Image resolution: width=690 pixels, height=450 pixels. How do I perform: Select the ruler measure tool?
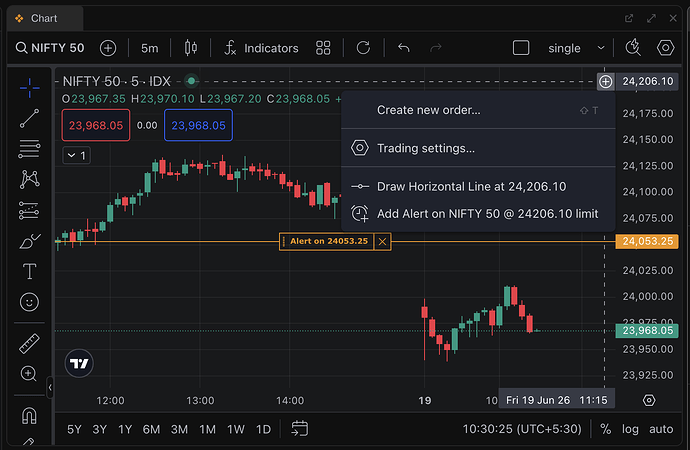(x=29, y=344)
